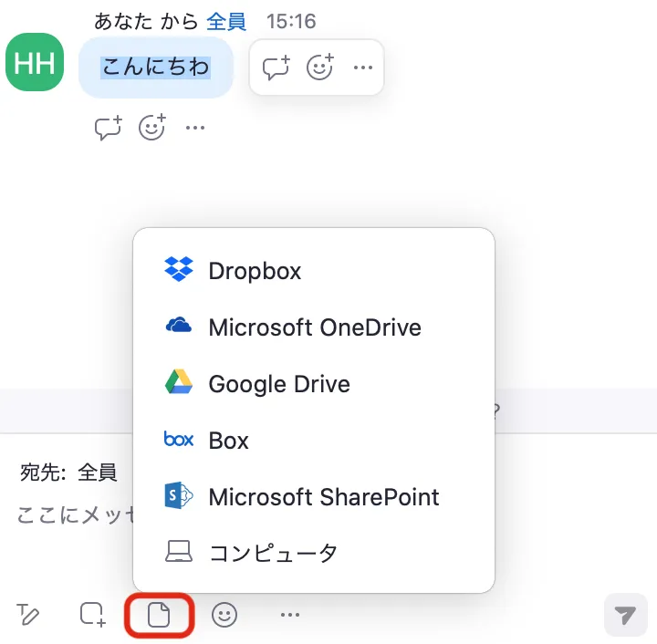The image size is (657, 644).
Task: Click the reply icon in the floating message toolbar
Action: [x=276, y=68]
